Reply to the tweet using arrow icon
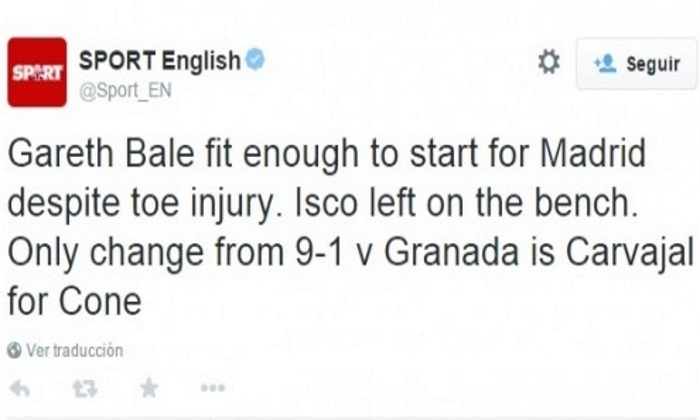Image resolution: width=700 pixels, height=420 pixels. 19,389
